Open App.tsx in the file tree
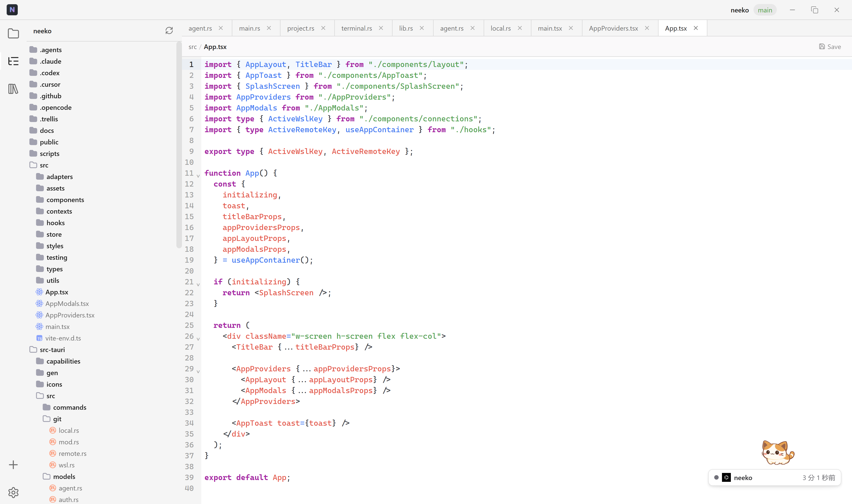The width and height of the screenshot is (852, 504). coord(52,292)
